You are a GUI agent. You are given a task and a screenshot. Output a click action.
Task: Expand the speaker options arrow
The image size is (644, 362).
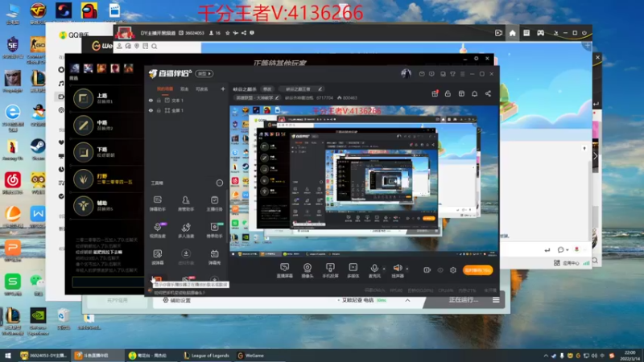pyautogui.click(x=407, y=269)
